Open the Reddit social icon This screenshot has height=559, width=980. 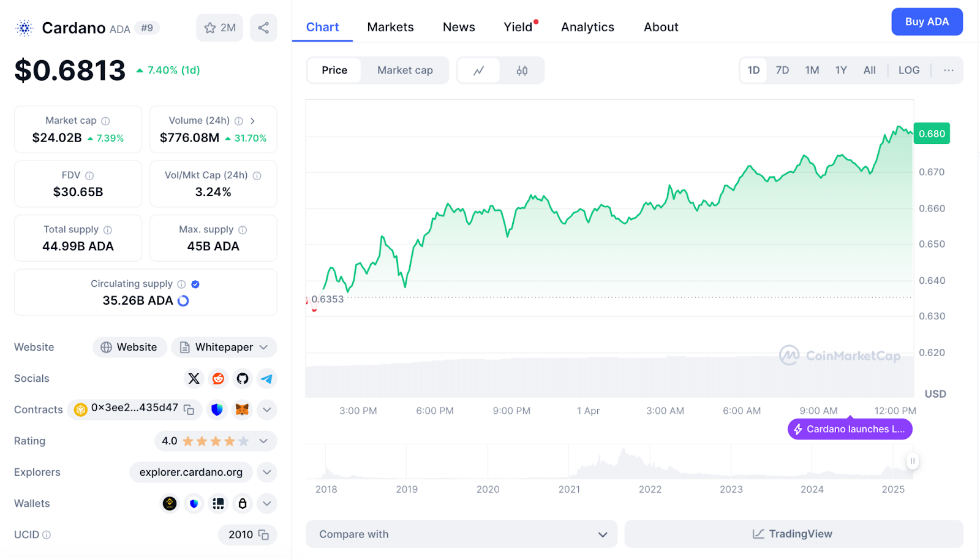(x=218, y=379)
